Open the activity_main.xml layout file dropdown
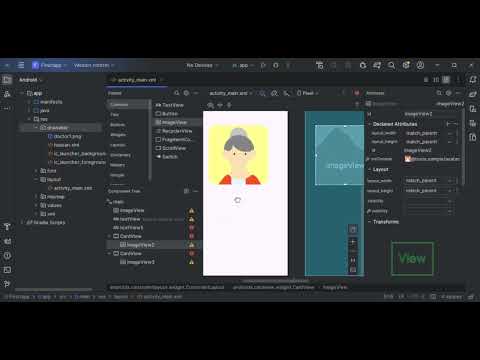Image resolution: width=480 pixels, height=360 pixels. click(x=231, y=93)
